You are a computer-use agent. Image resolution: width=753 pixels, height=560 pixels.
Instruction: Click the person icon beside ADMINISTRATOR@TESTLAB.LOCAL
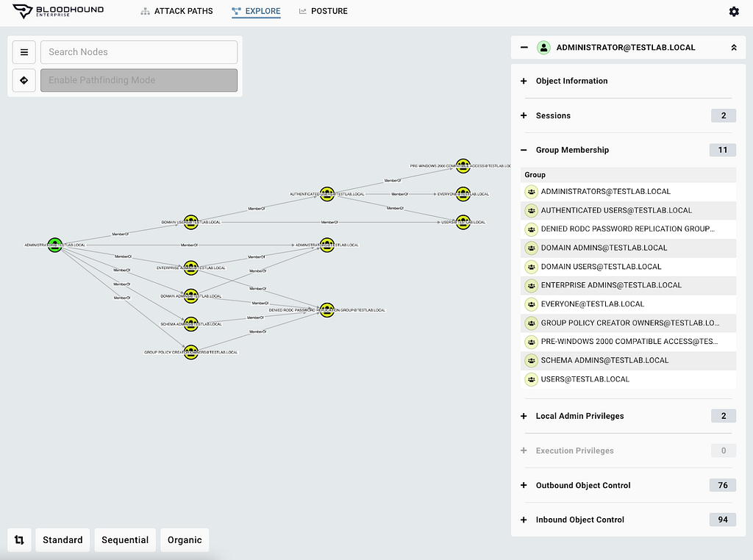pos(543,47)
